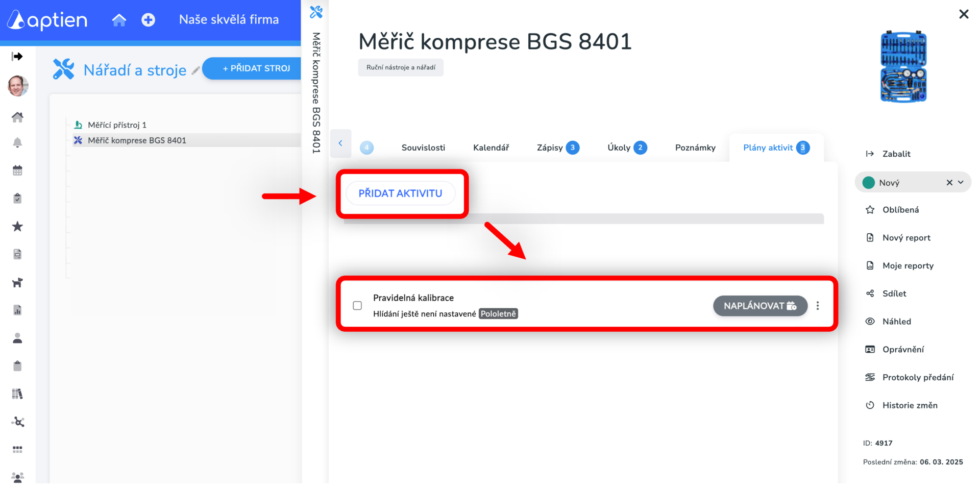This screenshot has width=980, height=489.
Task: Open calendar icon in left sidebar
Action: coord(17,170)
